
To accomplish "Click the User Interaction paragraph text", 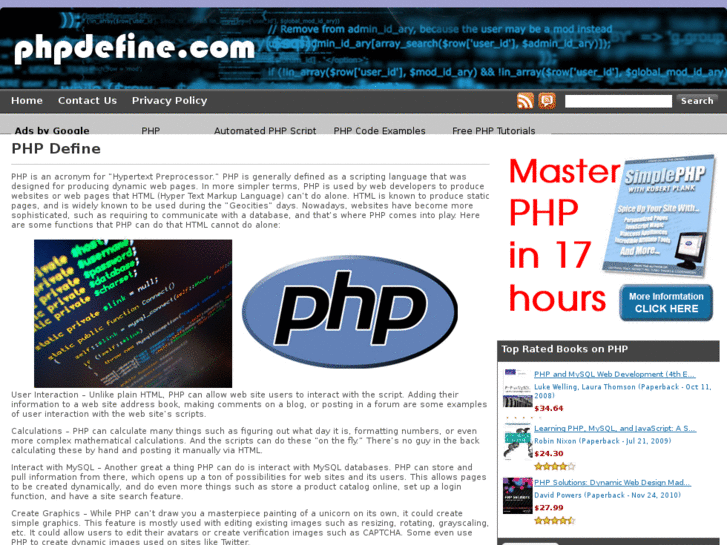I will 249,404.
